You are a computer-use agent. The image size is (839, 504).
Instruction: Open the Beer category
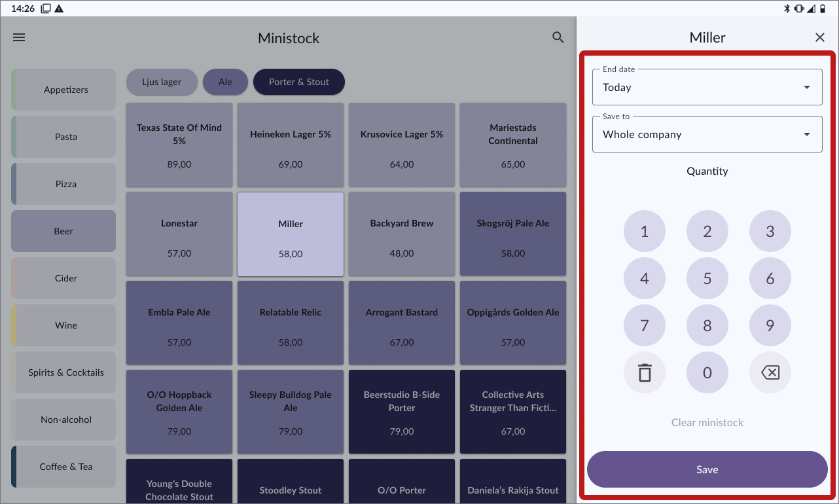tap(63, 231)
